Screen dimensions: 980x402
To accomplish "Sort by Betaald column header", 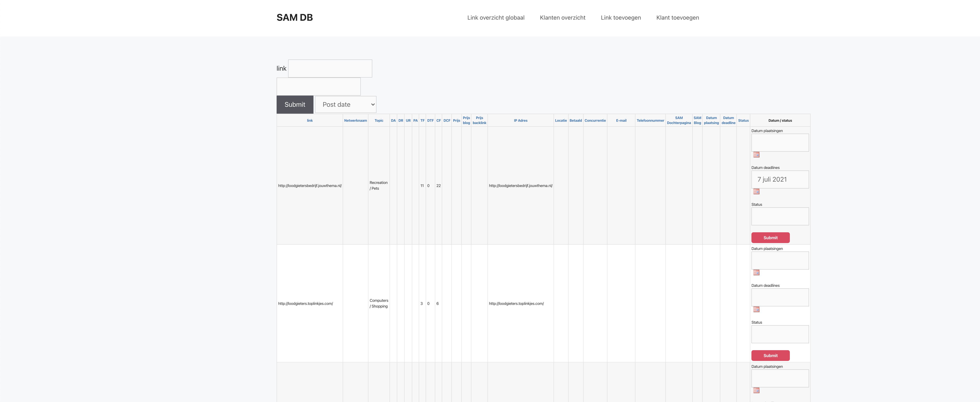I will [576, 121].
